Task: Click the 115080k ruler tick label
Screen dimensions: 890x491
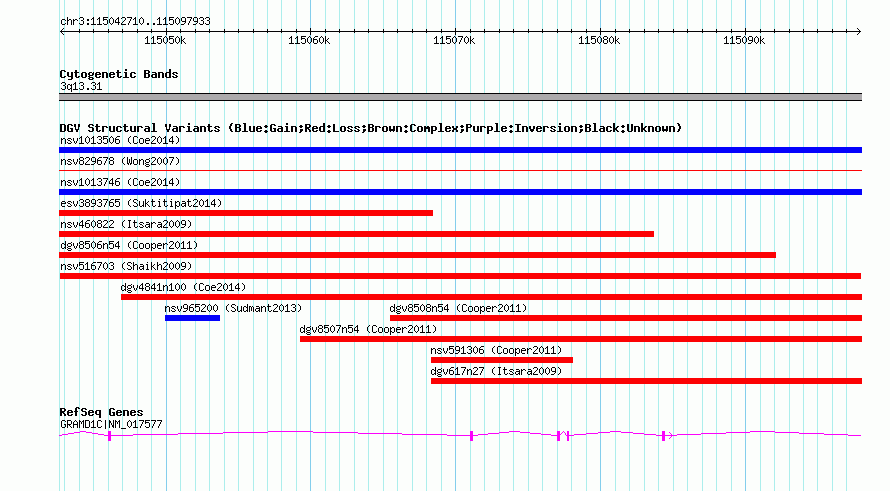Action: (x=599, y=40)
